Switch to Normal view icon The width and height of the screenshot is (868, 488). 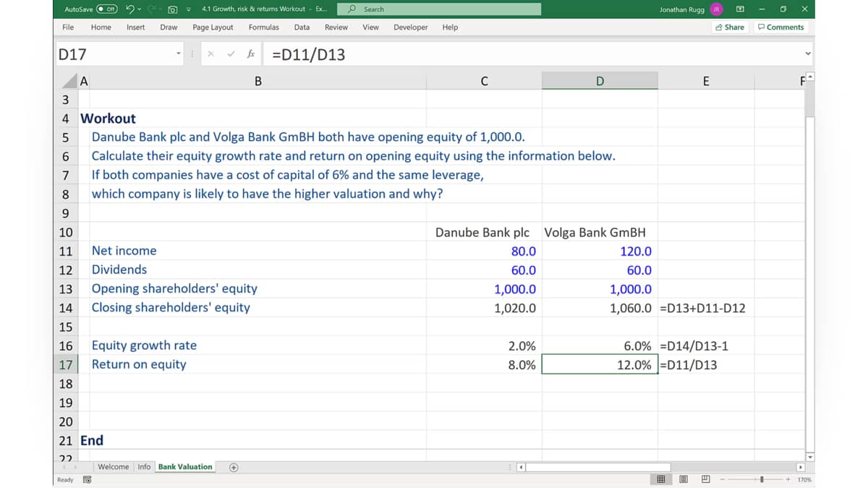pos(660,479)
